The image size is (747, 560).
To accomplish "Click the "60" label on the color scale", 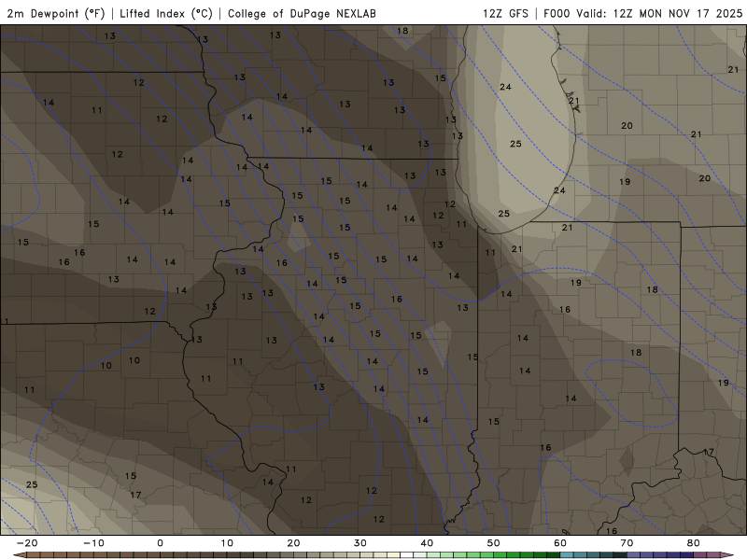I will (x=560, y=543).
